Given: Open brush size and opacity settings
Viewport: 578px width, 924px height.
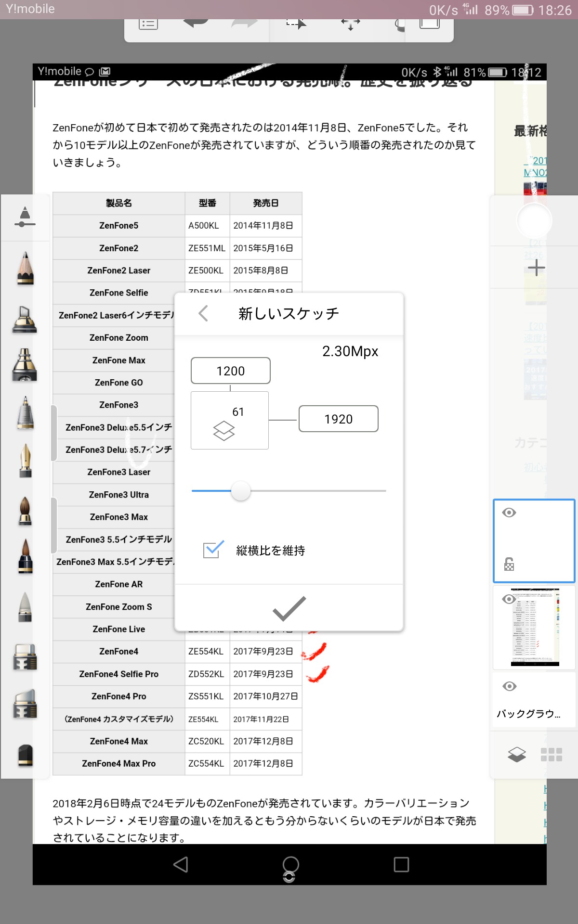Looking at the screenshot, I should pos(25,217).
